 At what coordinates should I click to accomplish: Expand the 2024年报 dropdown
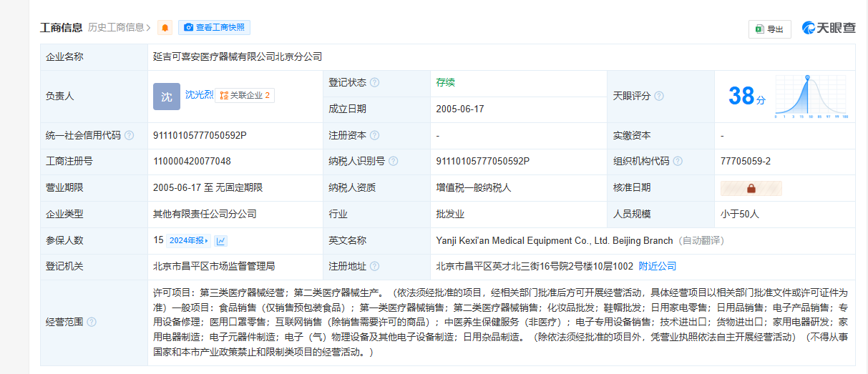190,240
